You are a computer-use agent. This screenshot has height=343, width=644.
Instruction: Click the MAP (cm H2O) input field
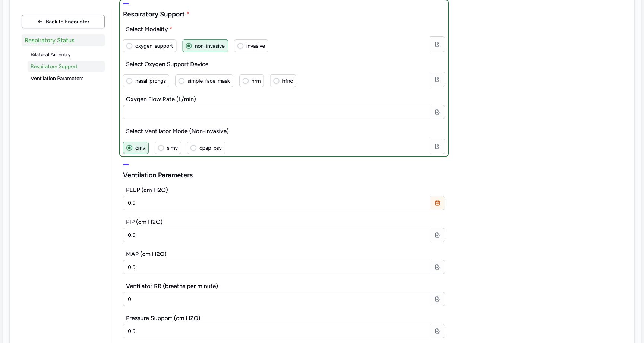tap(277, 267)
